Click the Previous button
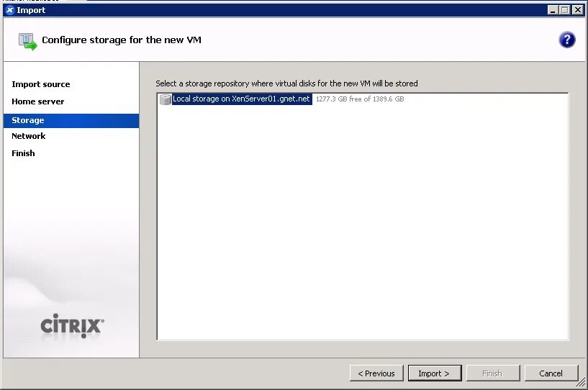Image resolution: width=588 pixels, height=390 pixels. pyautogui.click(x=376, y=373)
